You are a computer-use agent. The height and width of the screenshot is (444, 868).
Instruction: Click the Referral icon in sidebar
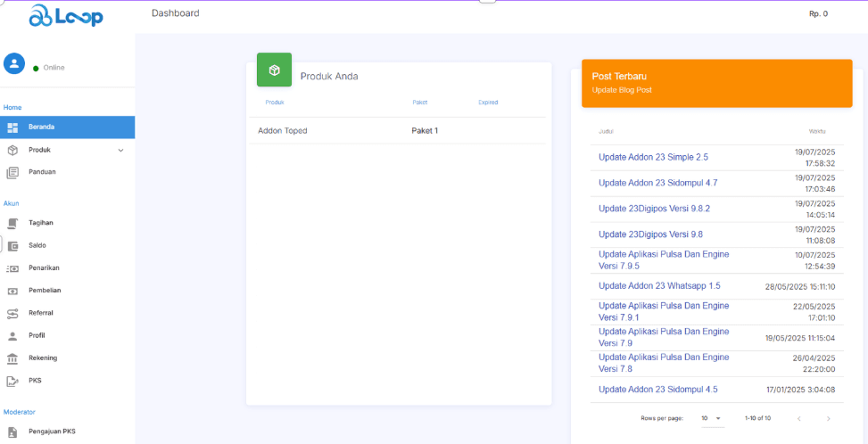click(12, 313)
